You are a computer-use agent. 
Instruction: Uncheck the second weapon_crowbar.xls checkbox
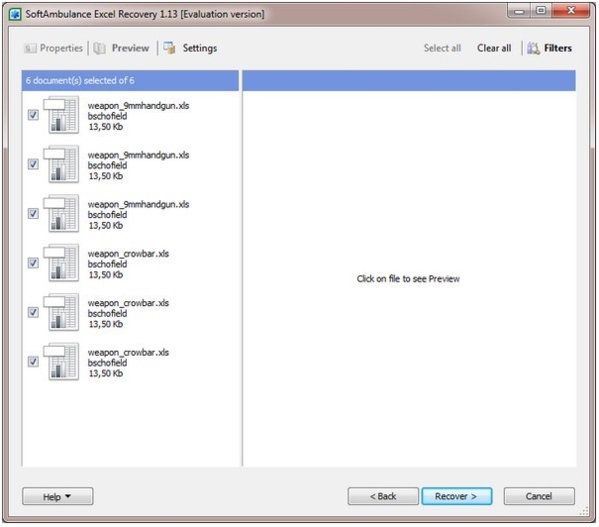click(x=33, y=312)
